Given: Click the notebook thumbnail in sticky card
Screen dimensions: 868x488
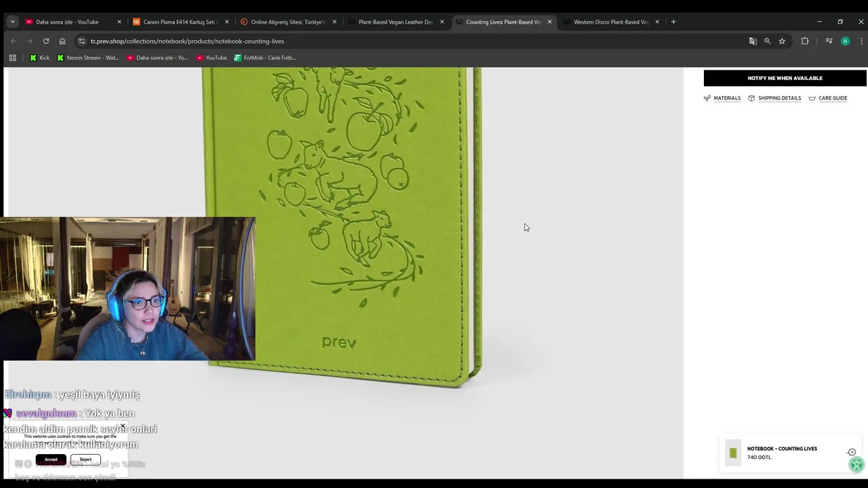Looking at the screenshot, I should [x=733, y=453].
